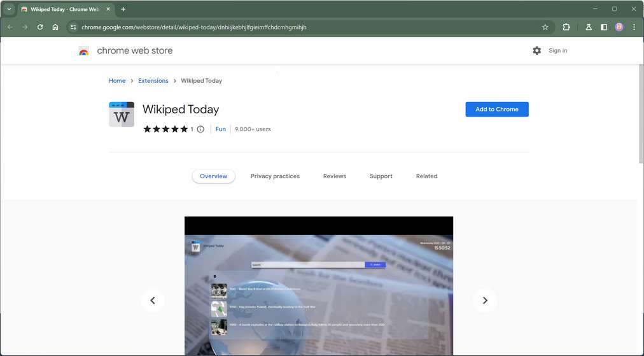Viewport: 644px width, 356px height.
Task: Open the Extensions puzzle icon
Action: tap(566, 27)
